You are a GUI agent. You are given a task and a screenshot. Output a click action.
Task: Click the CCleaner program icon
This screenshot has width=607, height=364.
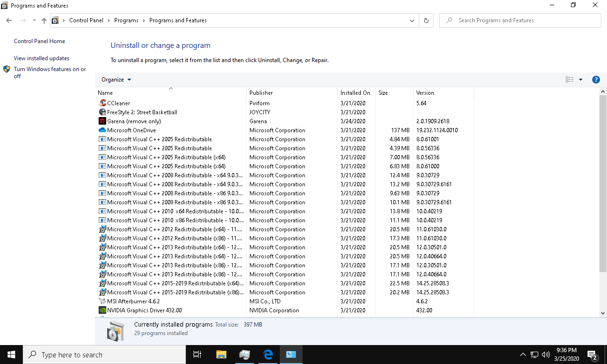pyautogui.click(x=102, y=103)
